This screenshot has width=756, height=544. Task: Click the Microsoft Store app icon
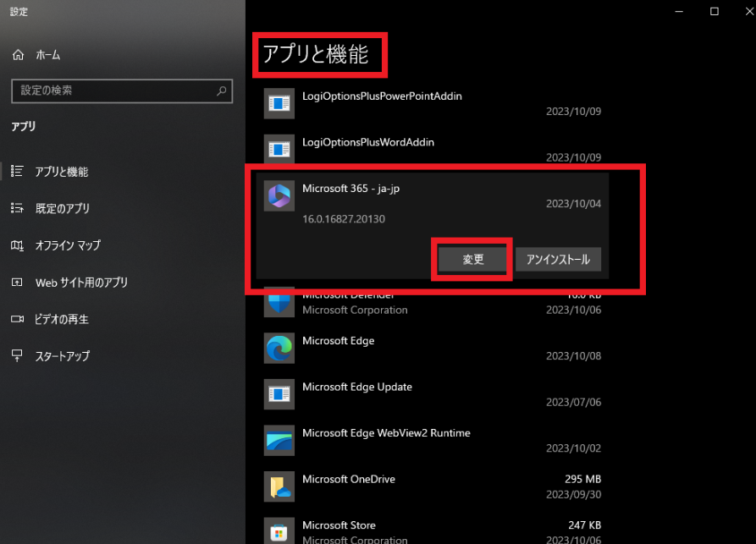[x=279, y=530]
